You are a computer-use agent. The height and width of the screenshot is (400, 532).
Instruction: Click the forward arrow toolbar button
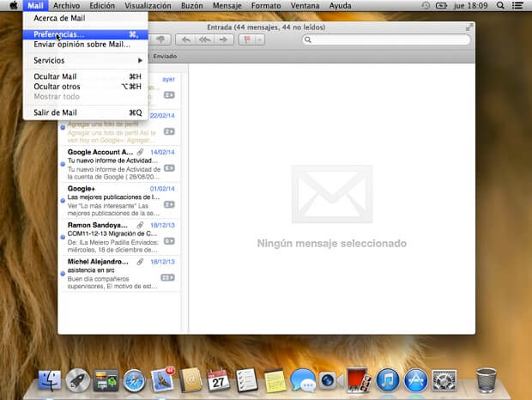coord(224,39)
